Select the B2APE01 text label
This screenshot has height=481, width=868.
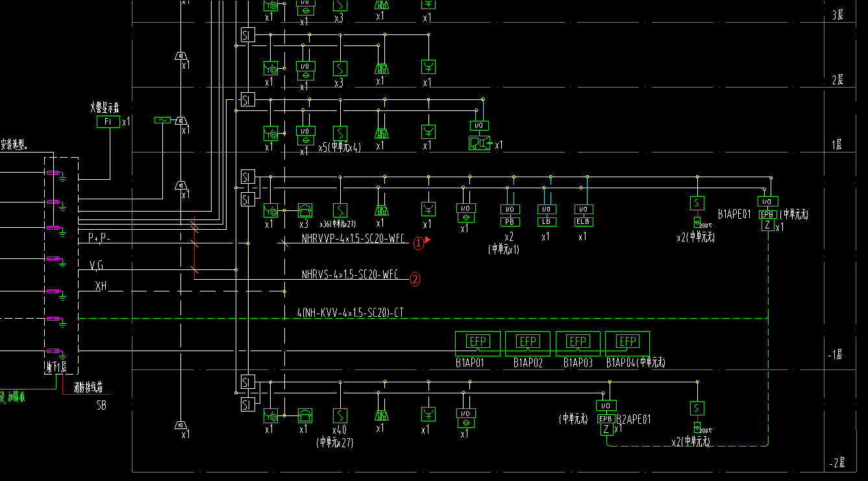point(633,419)
